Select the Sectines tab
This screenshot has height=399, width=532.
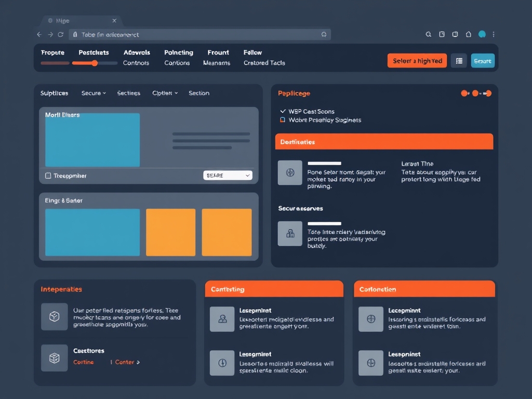click(x=128, y=93)
